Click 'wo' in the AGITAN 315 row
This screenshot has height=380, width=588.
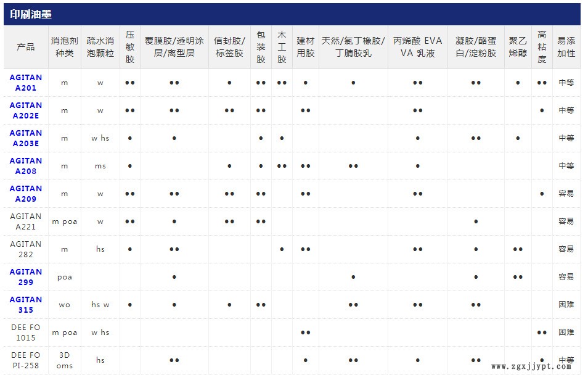pyautogui.click(x=65, y=305)
